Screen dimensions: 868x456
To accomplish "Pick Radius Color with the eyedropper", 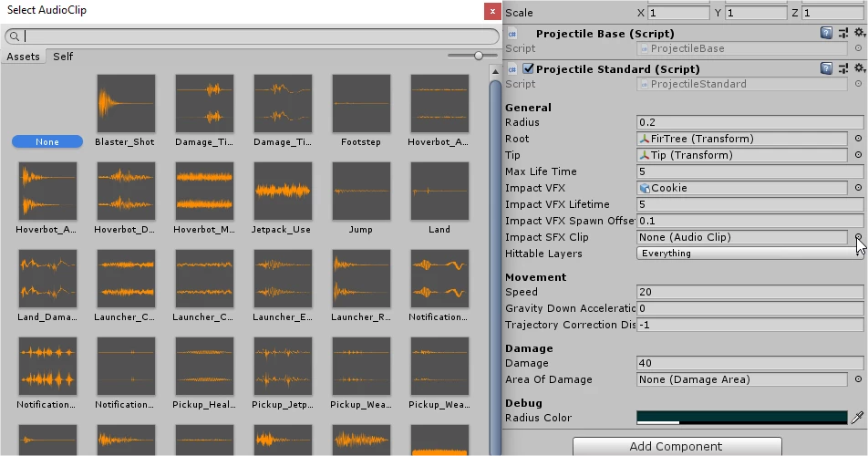I will click(857, 418).
